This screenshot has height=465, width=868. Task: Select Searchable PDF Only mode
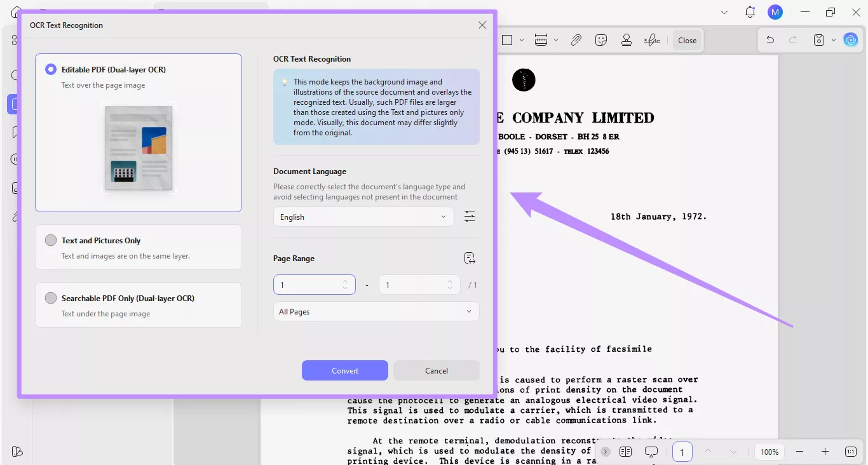tap(51, 298)
